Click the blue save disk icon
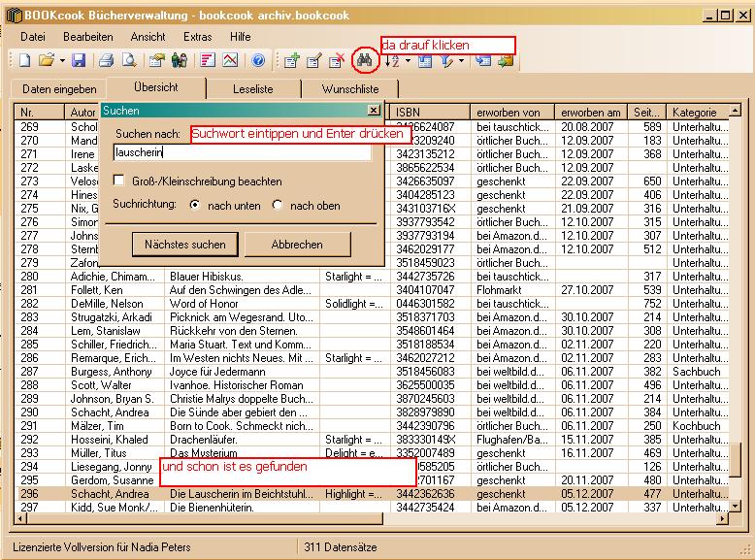 tap(79, 60)
